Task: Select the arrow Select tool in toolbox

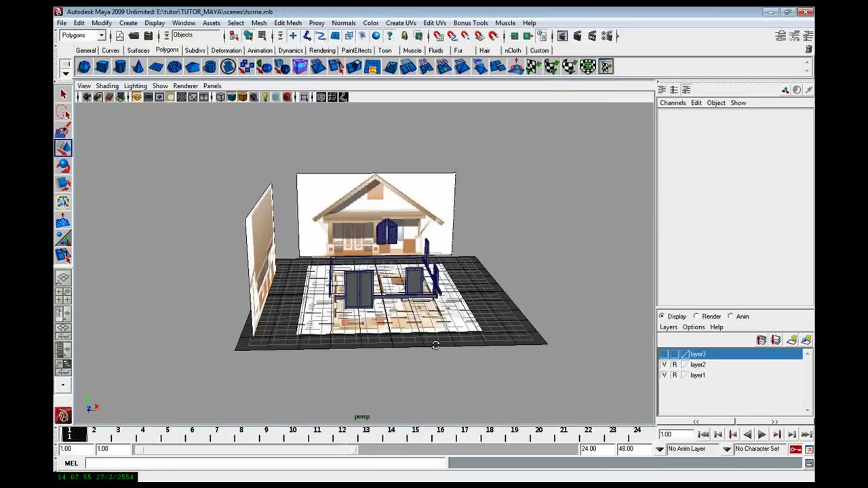Action: tap(63, 94)
